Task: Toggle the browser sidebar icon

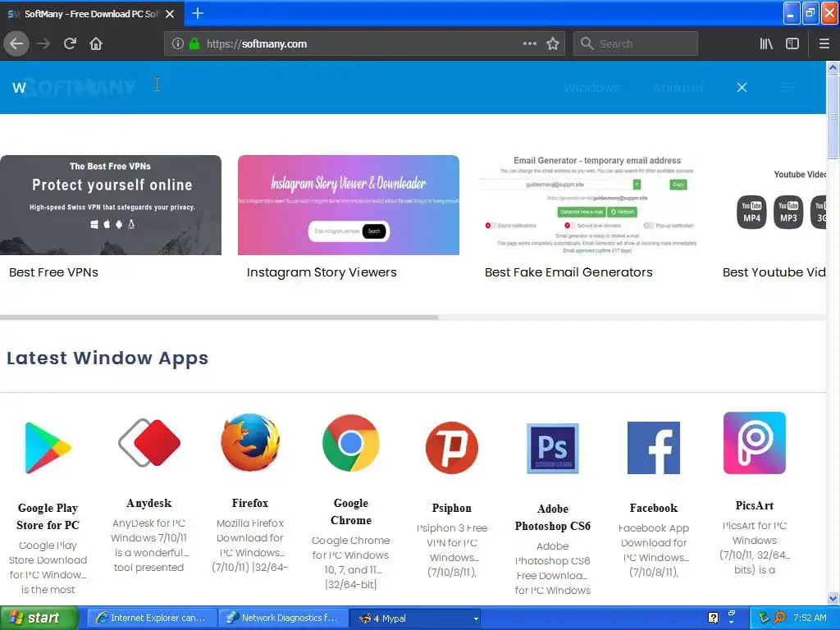Action: pyautogui.click(x=792, y=44)
